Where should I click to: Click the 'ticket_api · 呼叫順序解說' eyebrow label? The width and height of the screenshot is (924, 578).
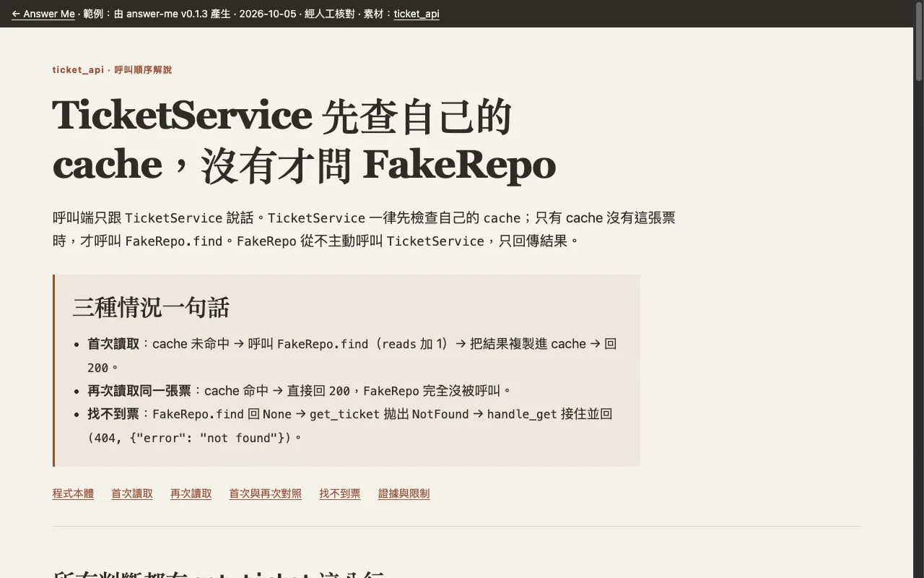112,70
